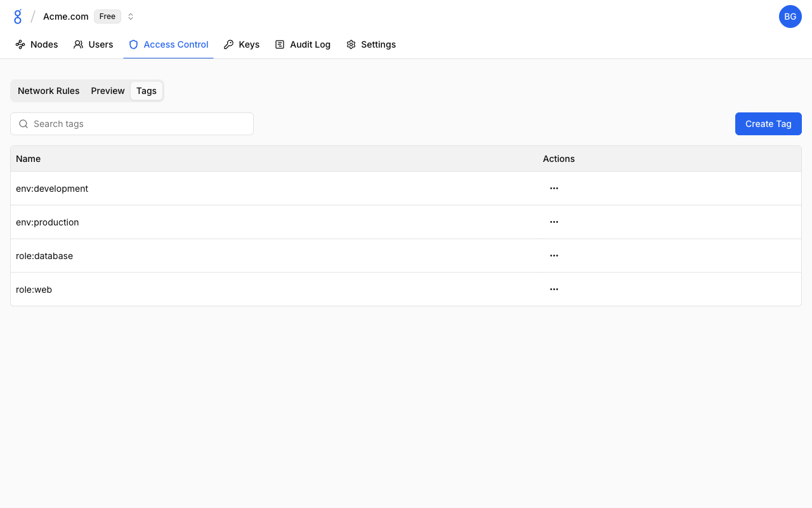Click the Free plan badge
Screen dimensions: 812x508
pyautogui.click(x=107, y=17)
